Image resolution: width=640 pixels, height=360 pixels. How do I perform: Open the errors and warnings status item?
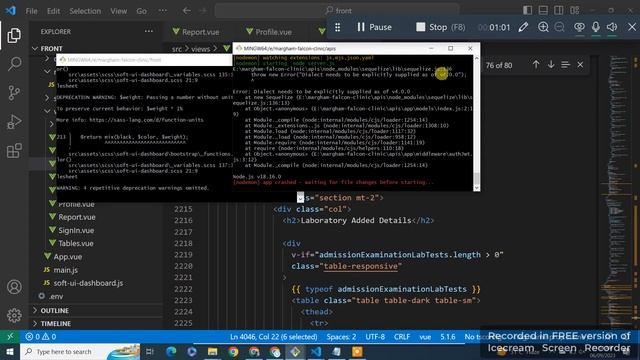tap(41, 337)
